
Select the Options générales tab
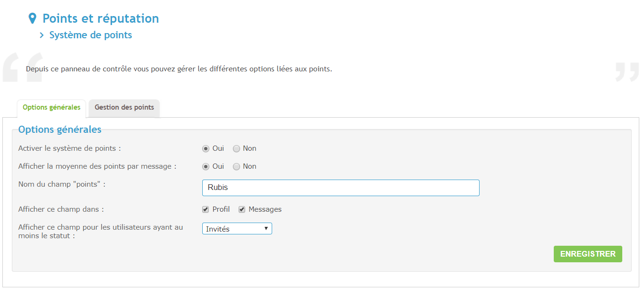point(52,107)
